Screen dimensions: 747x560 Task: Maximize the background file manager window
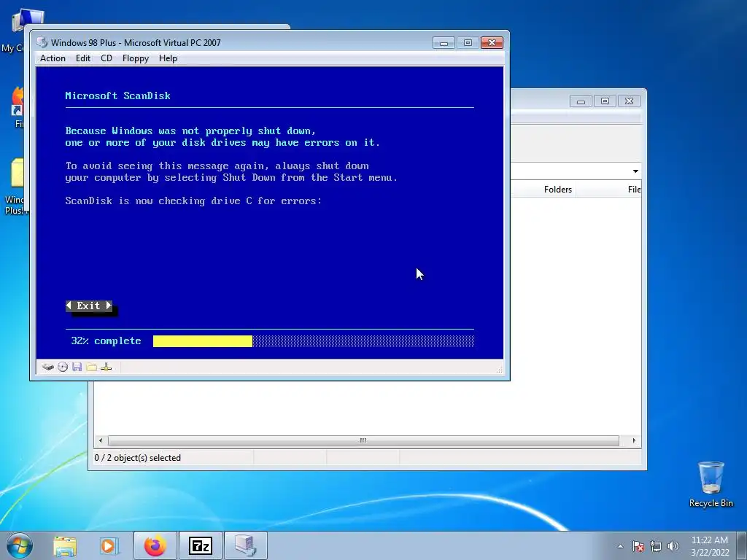[x=605, y=101]
